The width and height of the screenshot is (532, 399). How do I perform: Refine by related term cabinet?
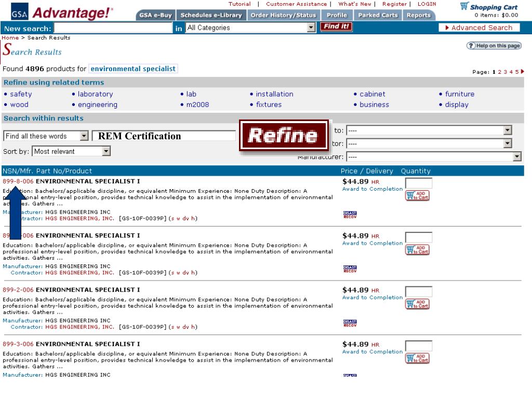click(x=372, y=94)
